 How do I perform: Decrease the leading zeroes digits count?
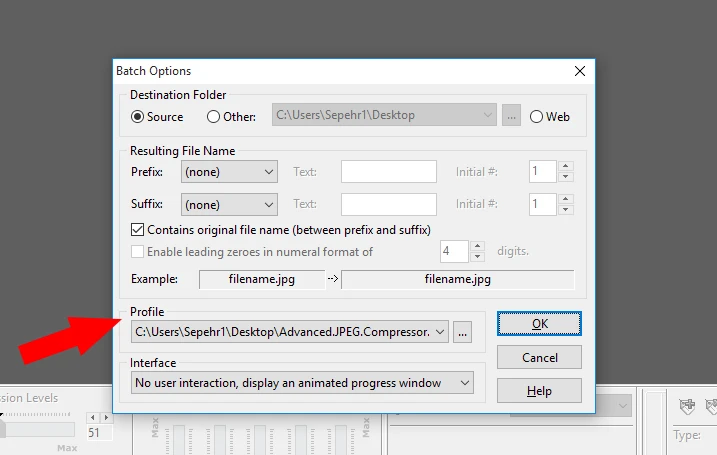point(477,257)
